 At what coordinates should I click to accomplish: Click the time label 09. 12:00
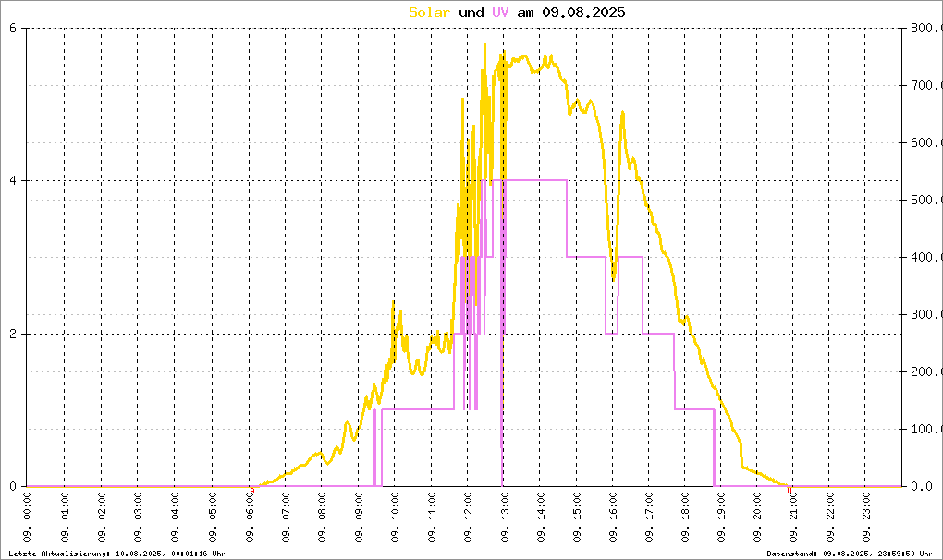pos(468,517)
